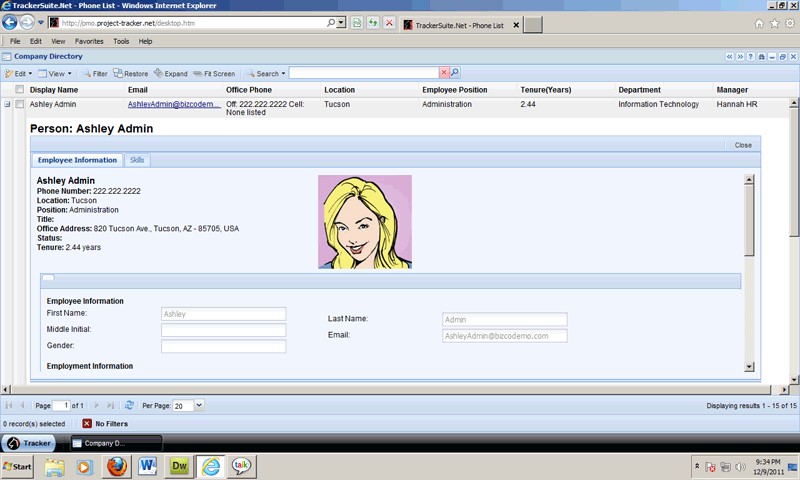Open the Per Page dropdown

tap(199, 405)
